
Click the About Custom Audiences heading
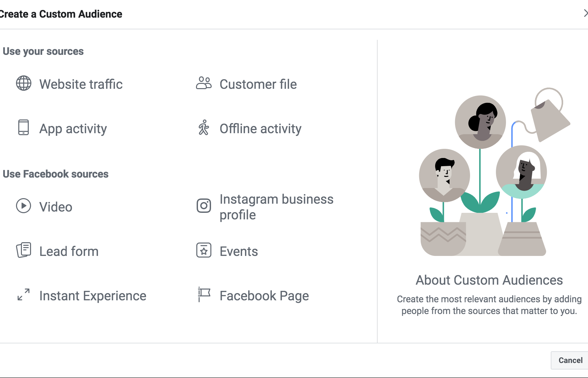pos(489,280)
